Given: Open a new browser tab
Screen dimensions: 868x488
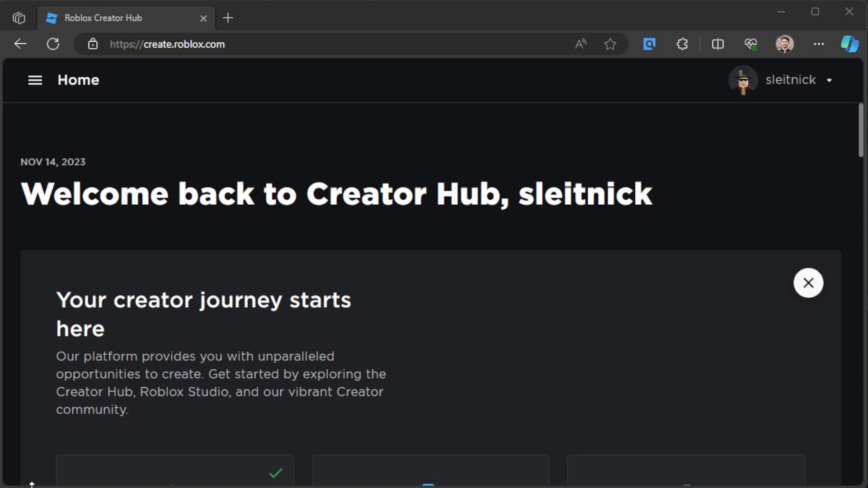Looking at the screenshot, I should 228,18.
